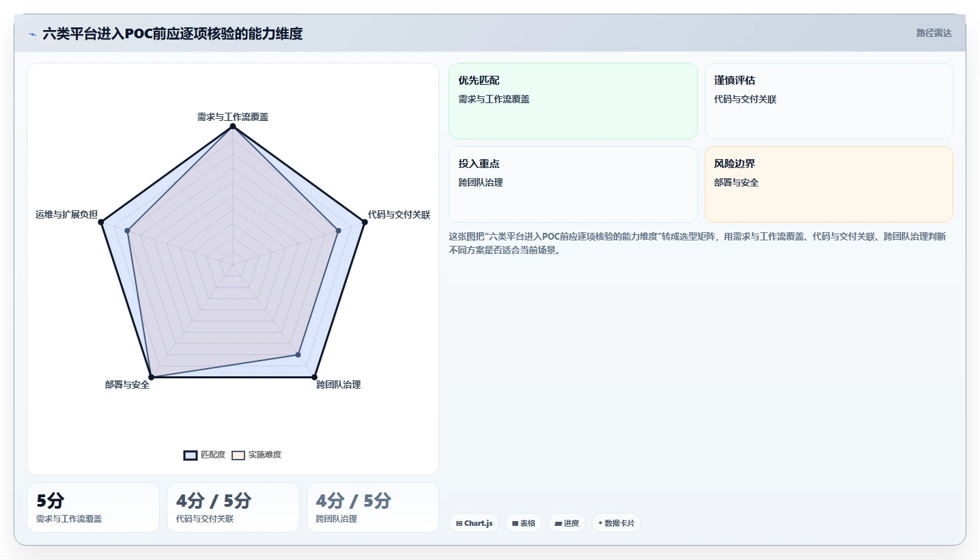
Task: Click the description paragraph starting 这张图把
Action: coord(697,243)
